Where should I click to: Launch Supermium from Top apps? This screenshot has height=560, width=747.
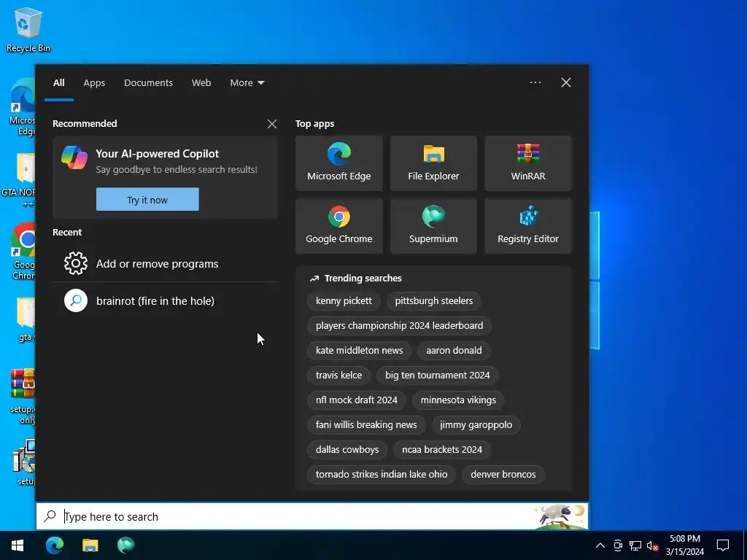433,226
